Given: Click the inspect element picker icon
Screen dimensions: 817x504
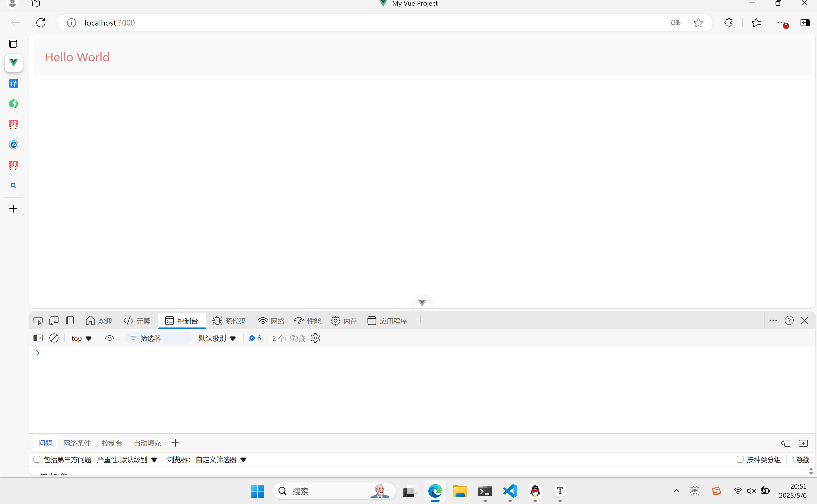Looking at the screenshot, I should point(38,321).
